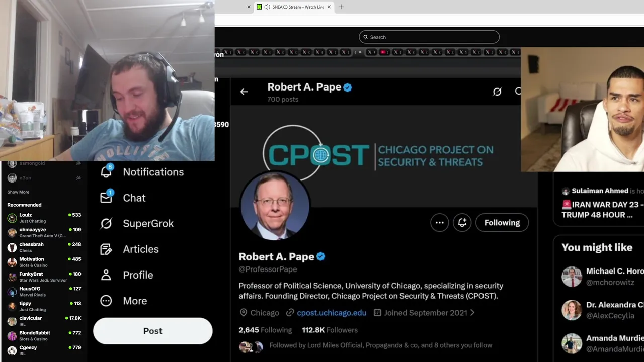Open the cpost.uchicago.edu link

[332, 312]
